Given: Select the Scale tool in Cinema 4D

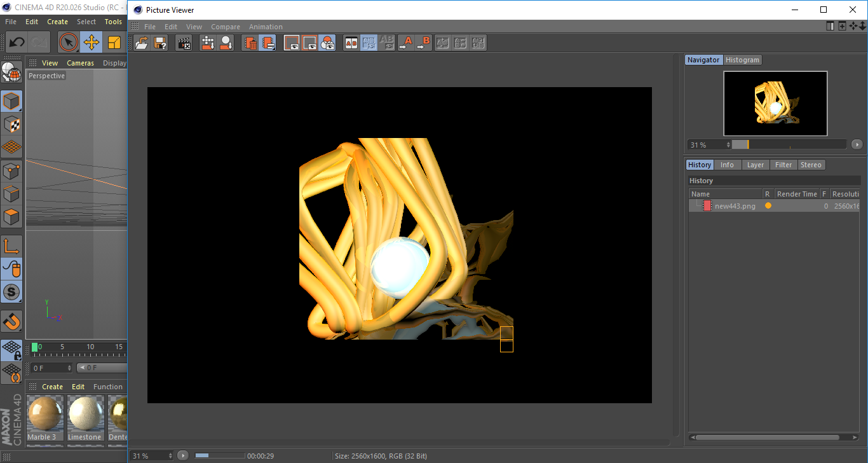Looking at the screenshot, I should pos(114,43).
